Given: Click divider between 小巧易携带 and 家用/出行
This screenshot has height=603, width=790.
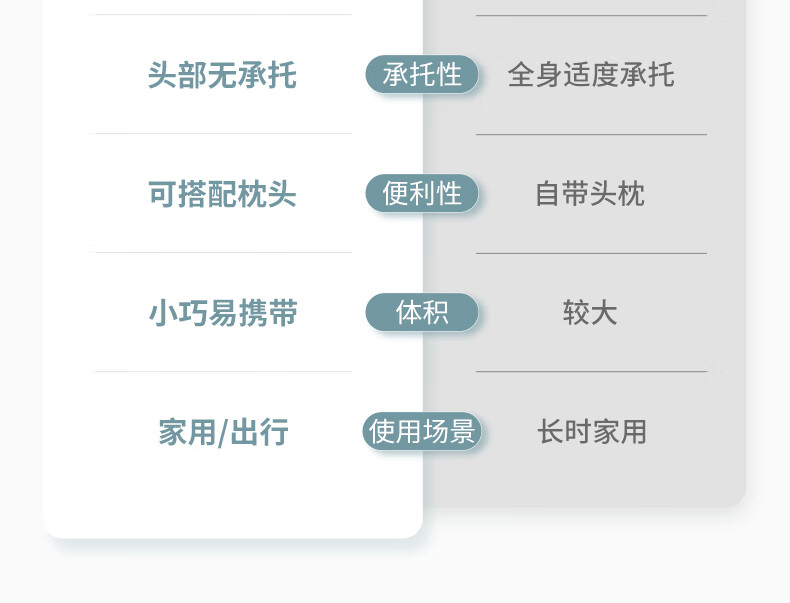Looking at the screenshot, I should pos(222,372).
